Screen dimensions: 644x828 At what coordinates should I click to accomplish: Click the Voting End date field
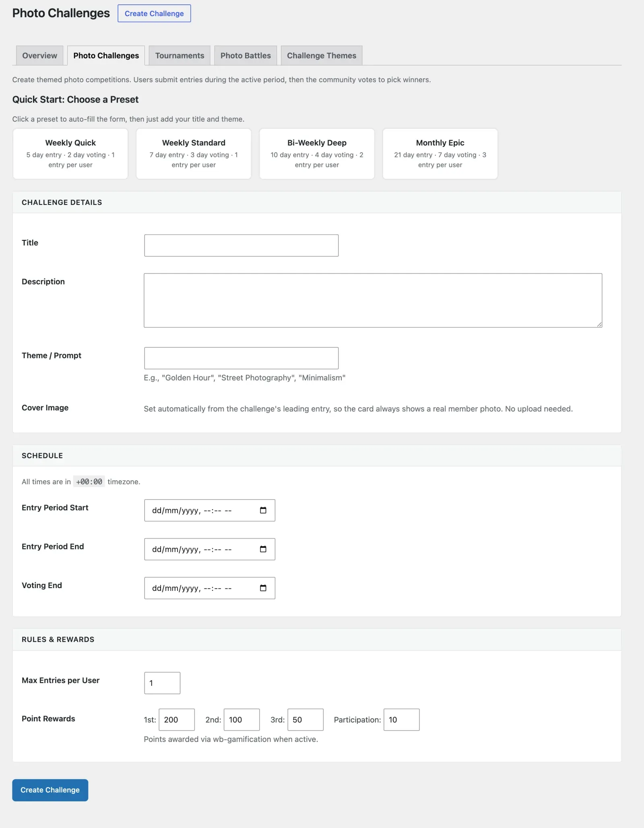(x=210, y=588)
